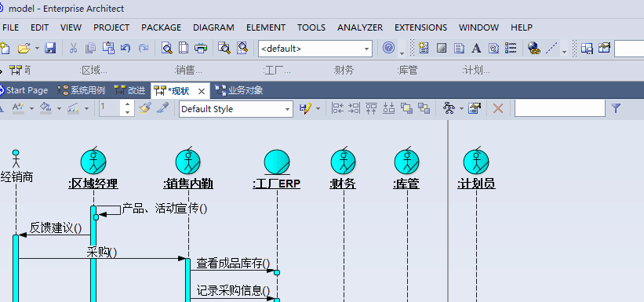Undo the last action
Image resolution: width=644 pixels, height=302 pixels.
(126, 49)
